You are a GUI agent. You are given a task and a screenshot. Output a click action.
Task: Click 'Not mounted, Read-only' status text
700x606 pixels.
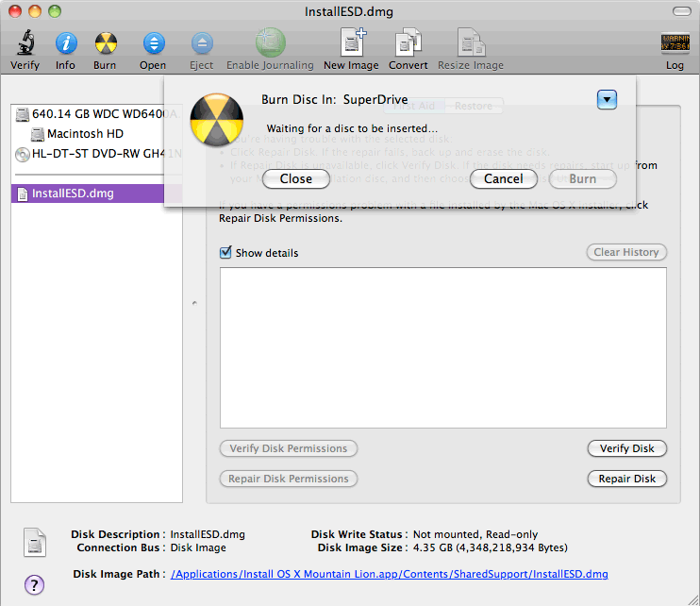pos(475,534)
